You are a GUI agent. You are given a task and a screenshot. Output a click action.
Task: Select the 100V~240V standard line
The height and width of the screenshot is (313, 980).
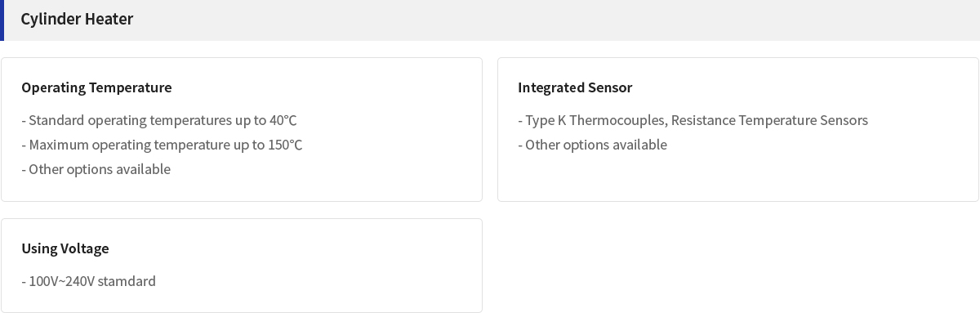tap(88, 281)
